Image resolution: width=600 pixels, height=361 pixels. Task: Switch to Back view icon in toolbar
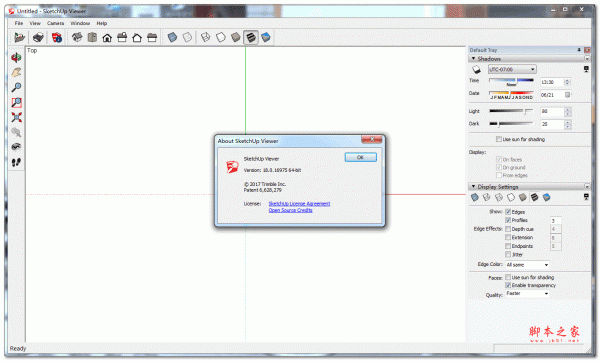pos(137,38)
